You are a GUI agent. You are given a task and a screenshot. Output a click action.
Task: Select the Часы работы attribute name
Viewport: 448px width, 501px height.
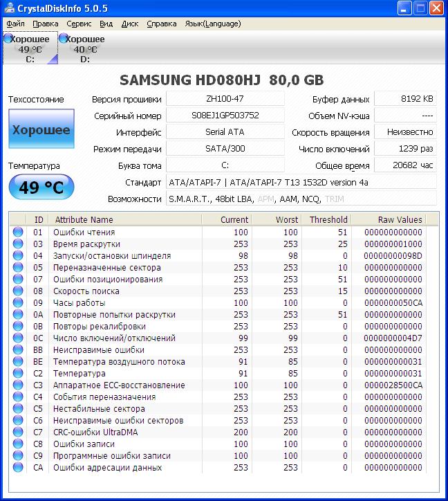pyautogui.click(x=80, y=303)
